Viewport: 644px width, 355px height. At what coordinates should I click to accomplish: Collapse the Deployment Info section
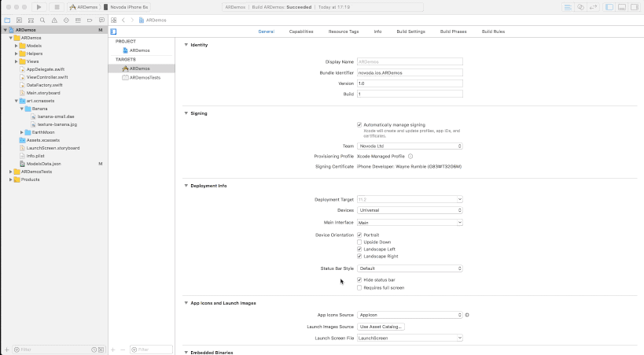(186, 186)
